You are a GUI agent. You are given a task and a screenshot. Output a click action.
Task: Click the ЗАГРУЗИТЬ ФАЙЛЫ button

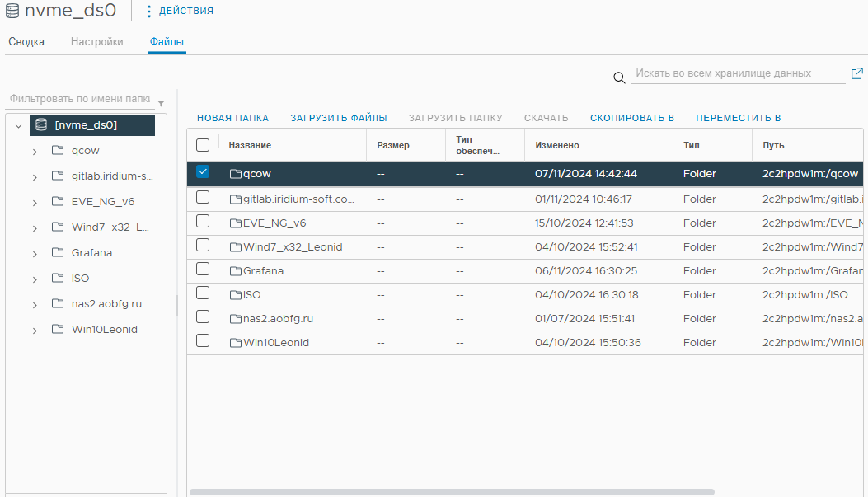(x=338, y=118)
